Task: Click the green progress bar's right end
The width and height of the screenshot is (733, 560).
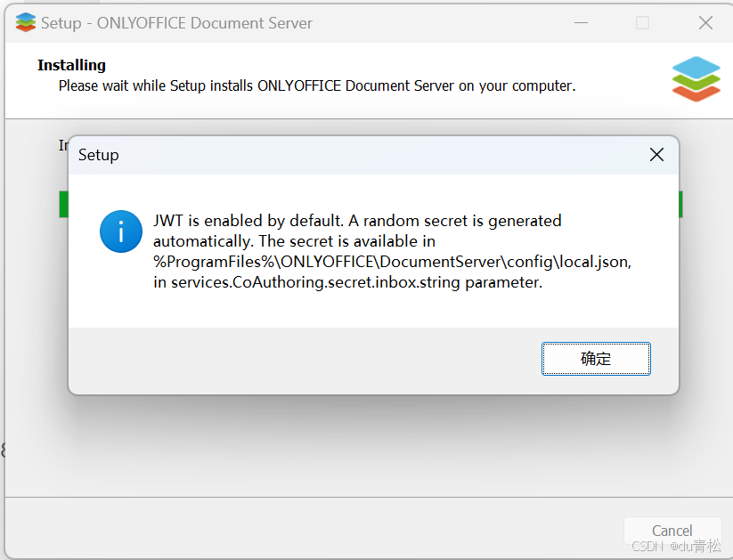Action: pyautogui.click(x=680, y=204)
